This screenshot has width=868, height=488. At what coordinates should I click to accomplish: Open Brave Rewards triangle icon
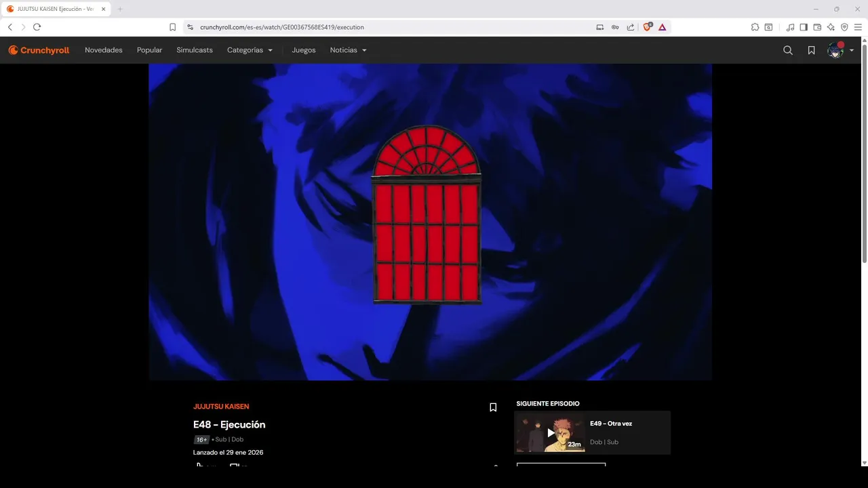pyautogui.click(x=662, y=27)
